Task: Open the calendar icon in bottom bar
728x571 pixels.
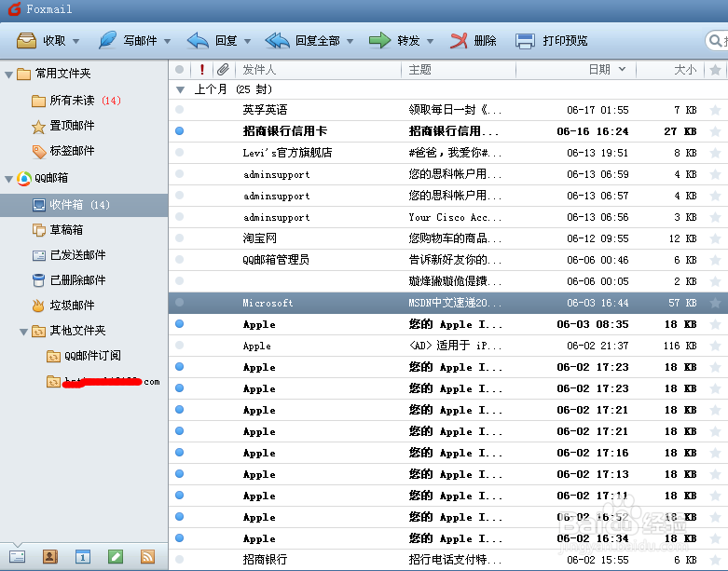Action: [83, 556]
